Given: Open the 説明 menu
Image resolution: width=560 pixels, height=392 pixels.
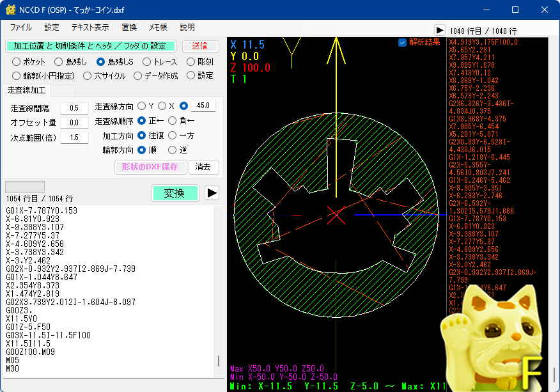Looking at the screenshot, I should (187, 27).
